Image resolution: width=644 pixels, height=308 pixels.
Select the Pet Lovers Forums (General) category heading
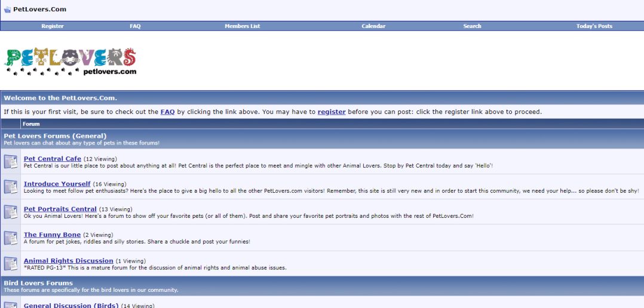click(55, 135)
